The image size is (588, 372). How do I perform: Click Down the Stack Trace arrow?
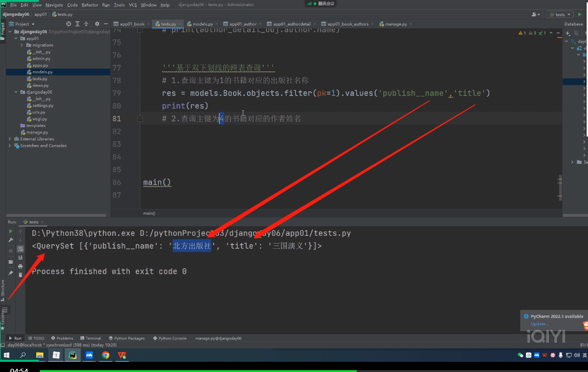[x=20, y=240]
